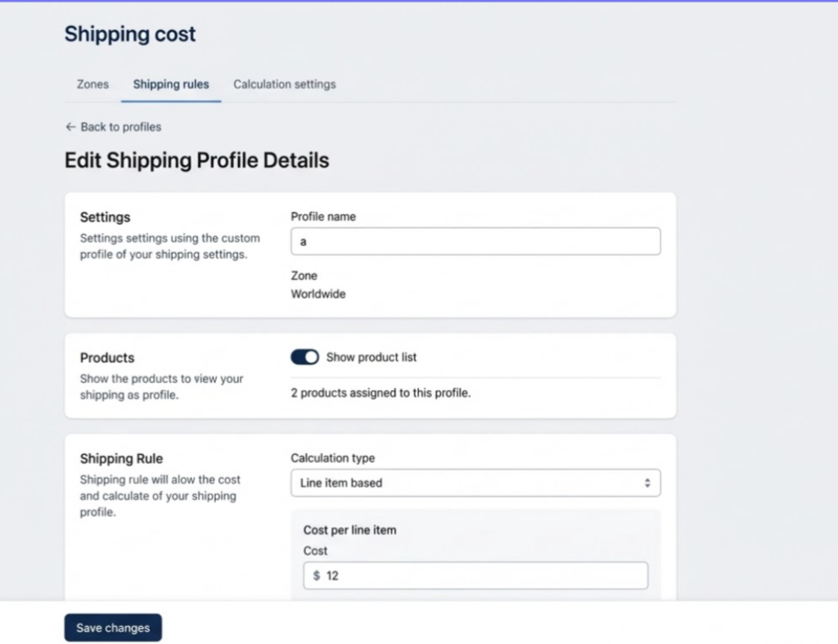The height and width of the screenshot is (644, 838).
Task: Click the "Show product list" label text
Action: click(x=372, y=358)
